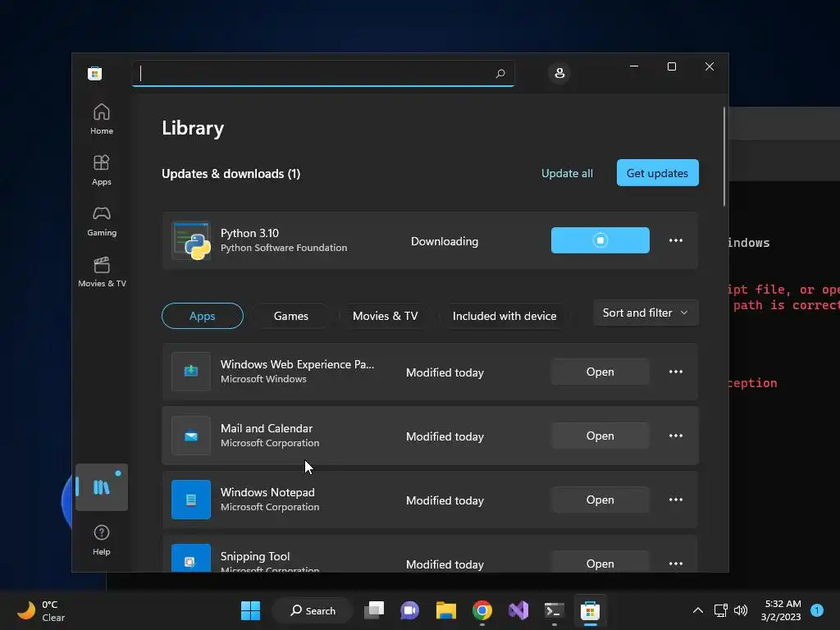
Task: Open the network status tray icon
Action: click(x=720, y=610)
